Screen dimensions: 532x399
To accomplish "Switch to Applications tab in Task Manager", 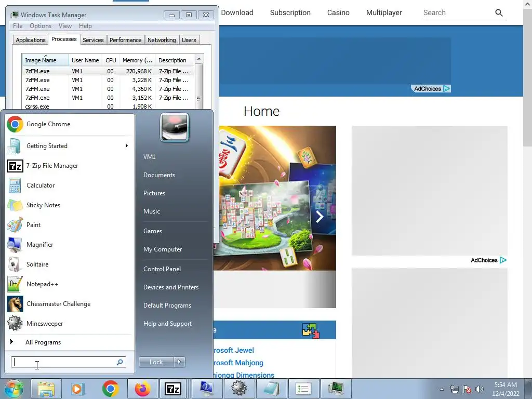I will 31,40.
